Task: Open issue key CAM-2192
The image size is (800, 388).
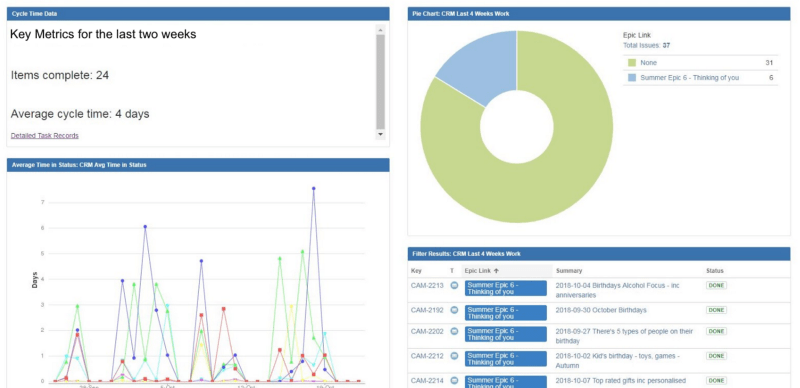Action: [x=427, y=310]
